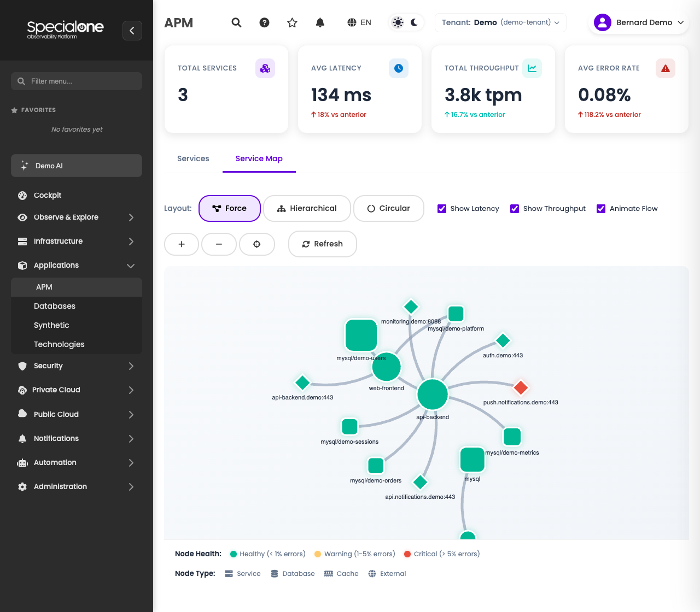The image size is (700, 612).
Task: Open Databases under Applications
Action: coord(77,306)
